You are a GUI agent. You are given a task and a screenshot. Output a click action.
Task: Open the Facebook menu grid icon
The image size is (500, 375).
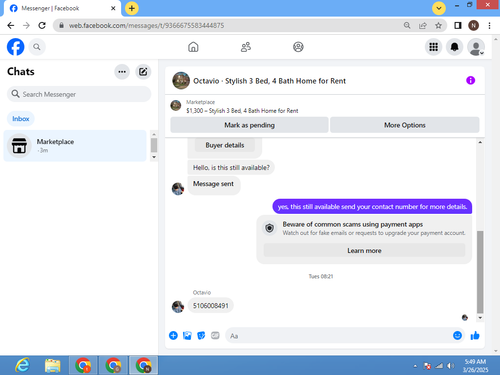point(433,47)
